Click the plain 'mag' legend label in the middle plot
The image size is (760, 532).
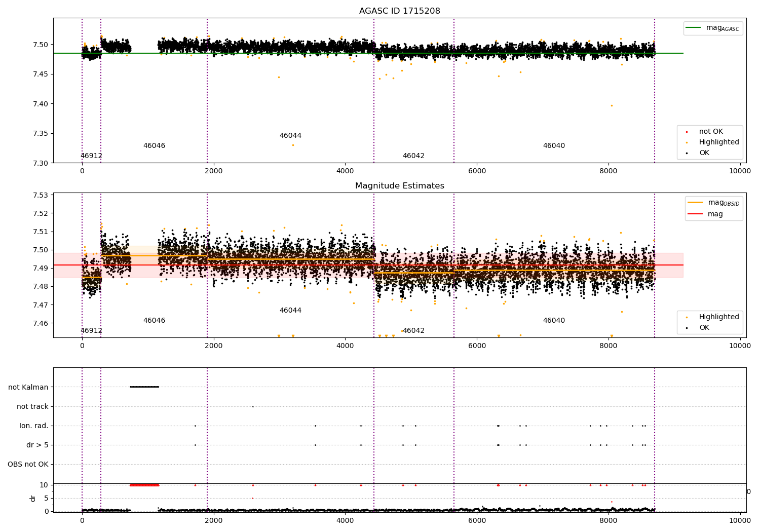pos(715,214)
